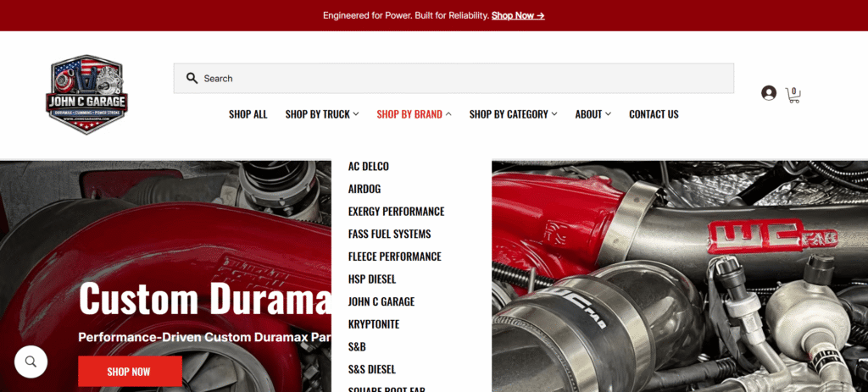Select AirDog brand
The width and height of the screenshot is (868, 392).
(x=364, y=189)
